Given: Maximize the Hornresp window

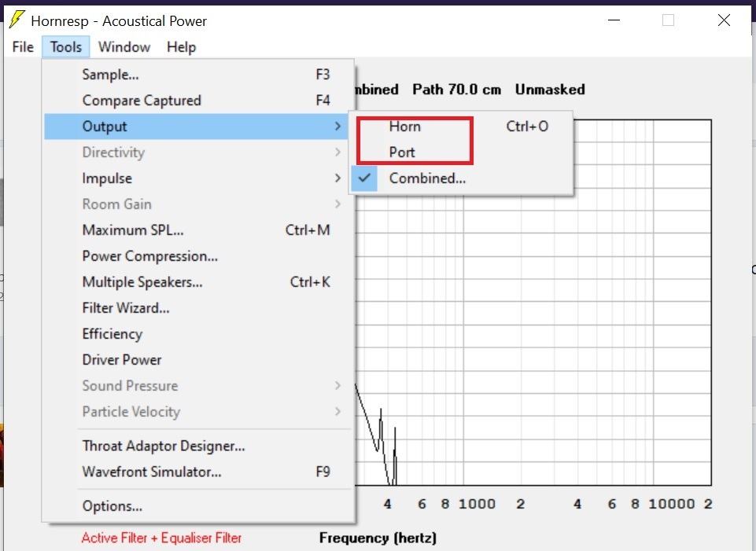Looking at the screenshot, I should [668, 20].
